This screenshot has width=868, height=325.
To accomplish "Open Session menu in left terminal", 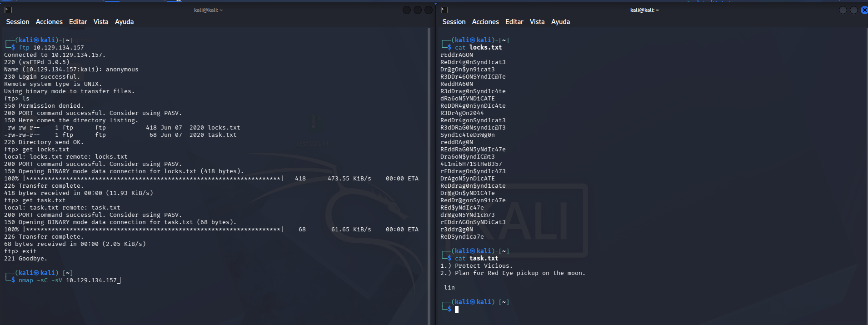I will 18,22.
